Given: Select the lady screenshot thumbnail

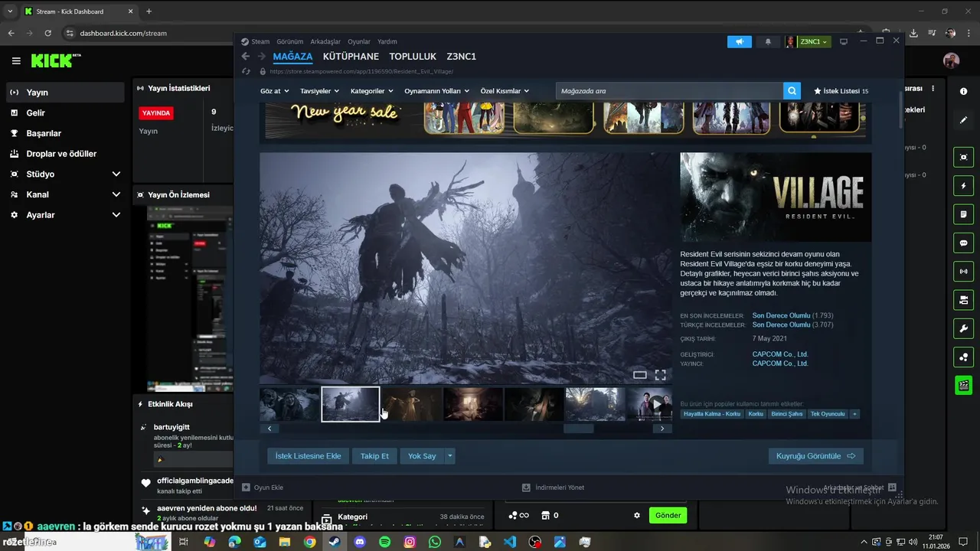Looking at the screenshot, I should [412, 404].
